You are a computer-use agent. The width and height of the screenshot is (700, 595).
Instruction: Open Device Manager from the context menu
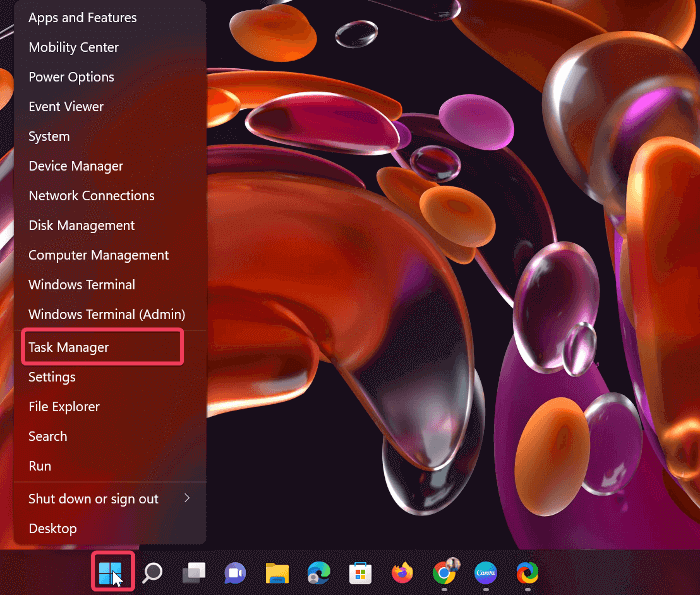pos(76,166)
